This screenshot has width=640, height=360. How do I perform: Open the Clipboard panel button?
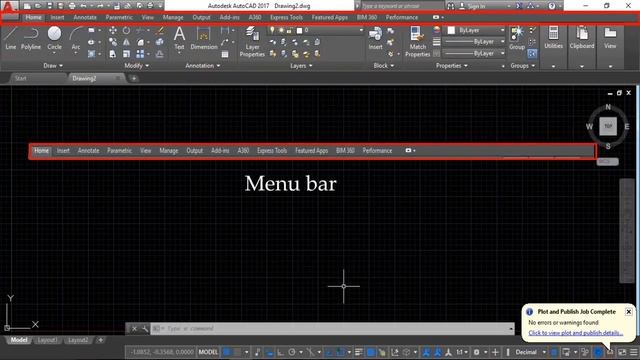point(582,38)
